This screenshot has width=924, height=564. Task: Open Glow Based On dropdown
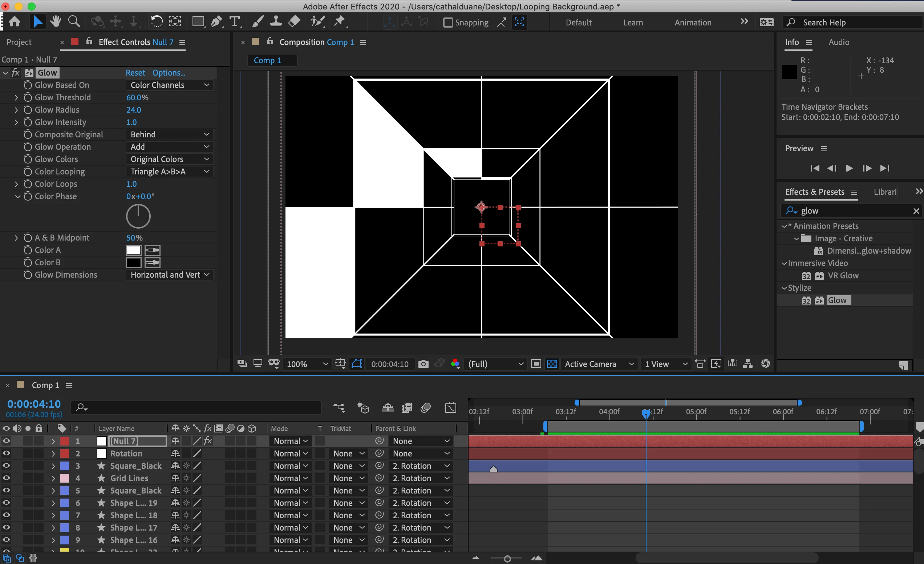click(169, 85)
